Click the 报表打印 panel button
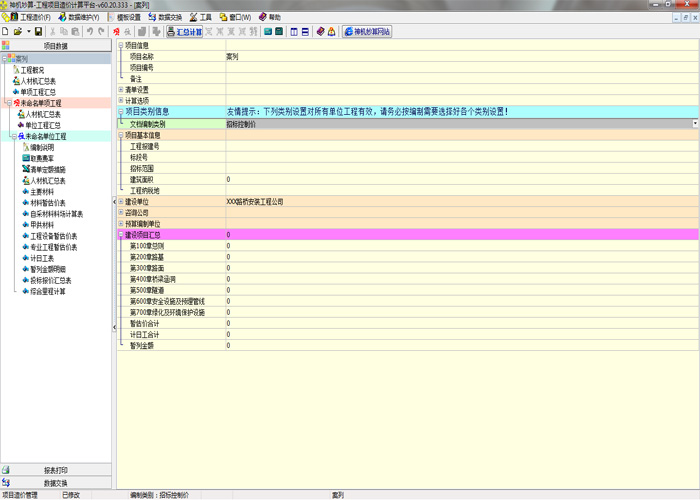This screenshot has height=500, width=700. tap(56, 469)
